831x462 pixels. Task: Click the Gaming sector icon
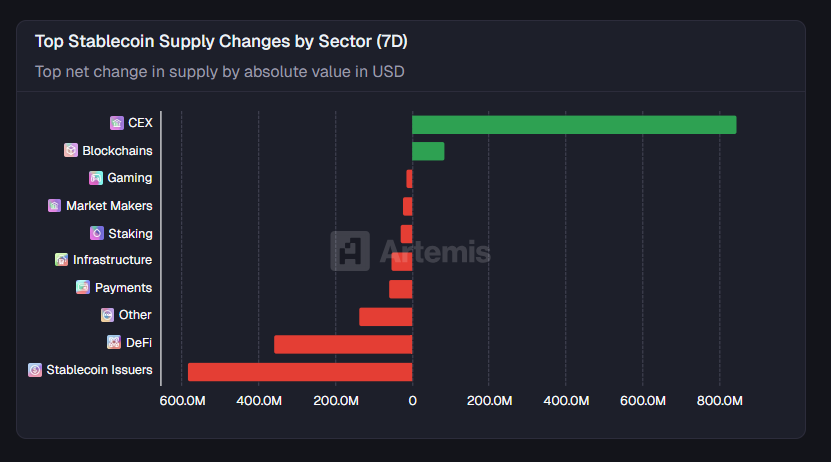pyautogui.click(x=96, y=178)
